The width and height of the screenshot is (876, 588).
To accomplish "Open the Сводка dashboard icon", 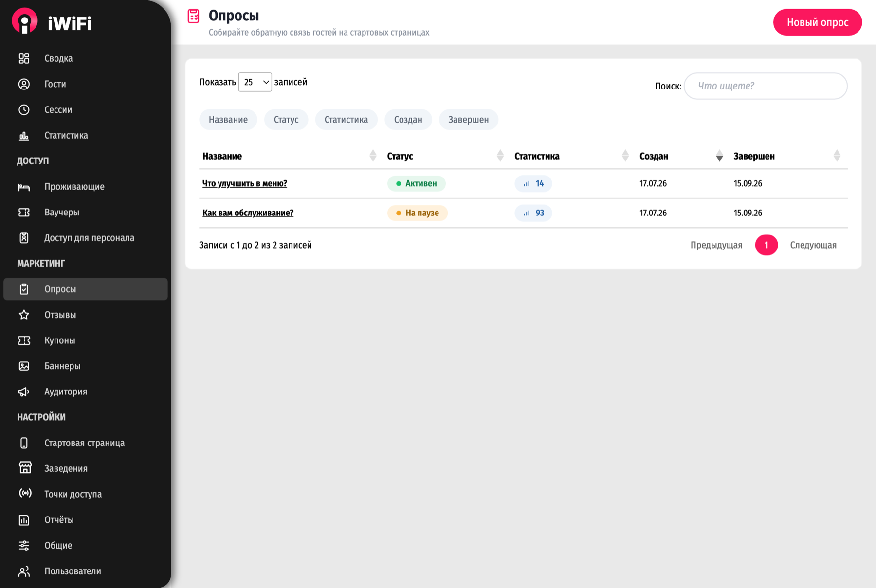I will [24, 58].
